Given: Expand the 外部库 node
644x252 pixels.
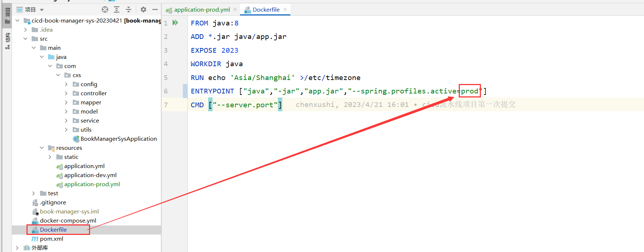Looking at the screenshot, I should [x=17, y=248].
